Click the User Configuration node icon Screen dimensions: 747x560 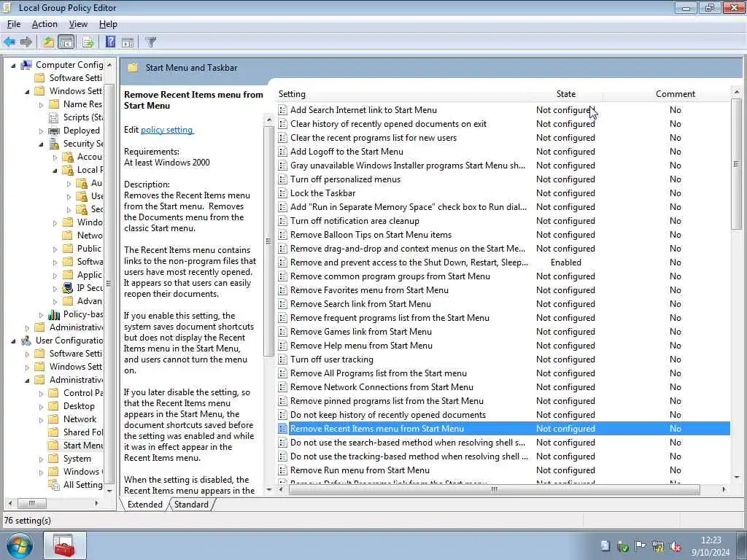point(26,341)
